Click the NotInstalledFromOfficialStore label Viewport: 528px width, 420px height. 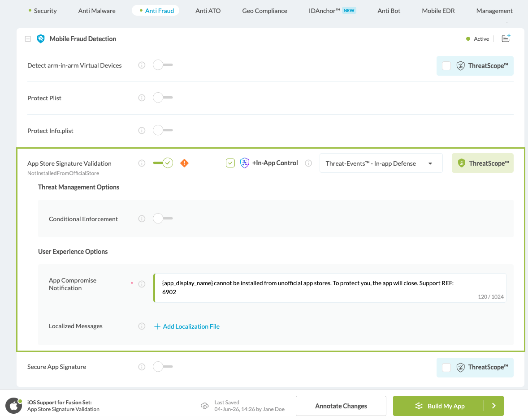coord(63,173)
